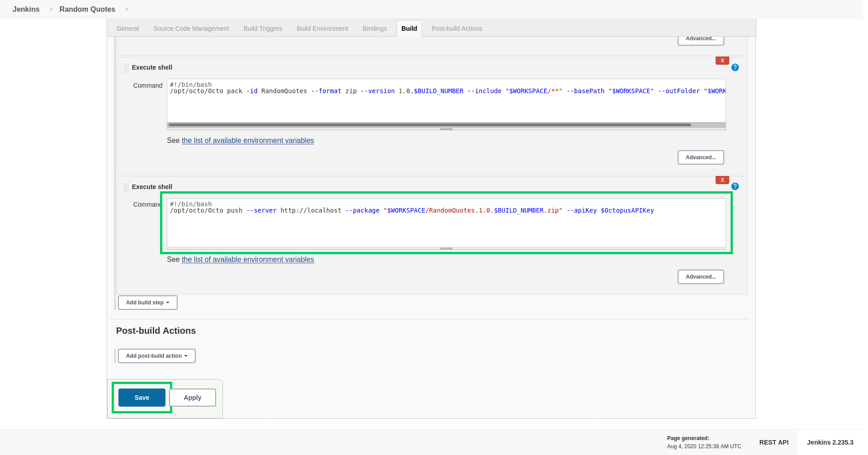
Task: Open help for the first Execute shell step
Action: pyautogui.click(x=735, y=67)
